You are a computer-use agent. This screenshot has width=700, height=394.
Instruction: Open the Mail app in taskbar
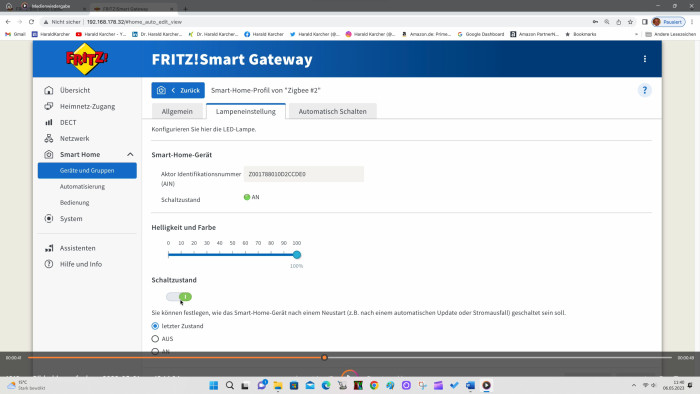310,385
